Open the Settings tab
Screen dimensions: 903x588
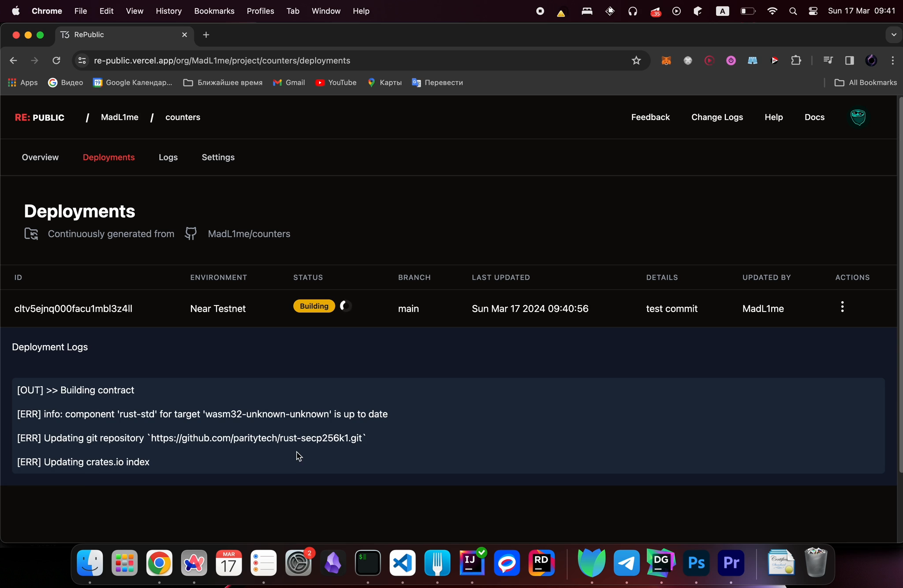coord(218,157)
